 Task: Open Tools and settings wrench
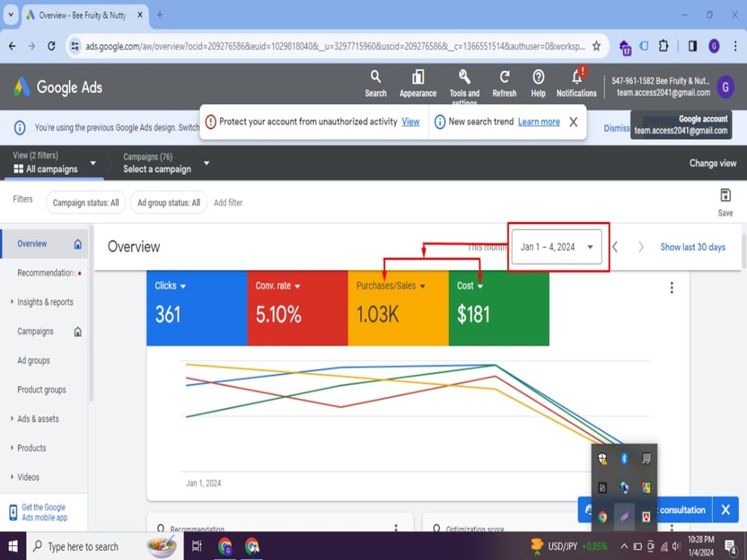[x=465, y=86]
